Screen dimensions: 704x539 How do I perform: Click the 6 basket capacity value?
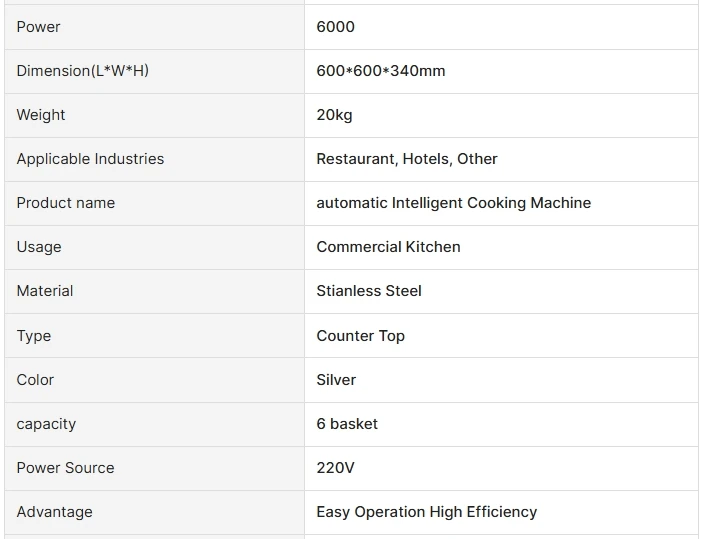(347, 424)
